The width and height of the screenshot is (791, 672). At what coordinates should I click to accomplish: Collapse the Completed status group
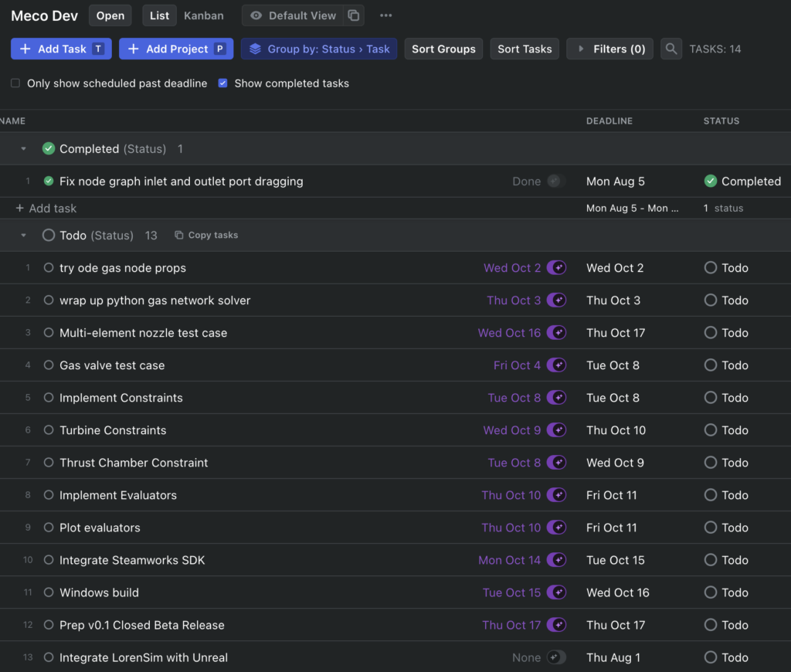(23, 149)
